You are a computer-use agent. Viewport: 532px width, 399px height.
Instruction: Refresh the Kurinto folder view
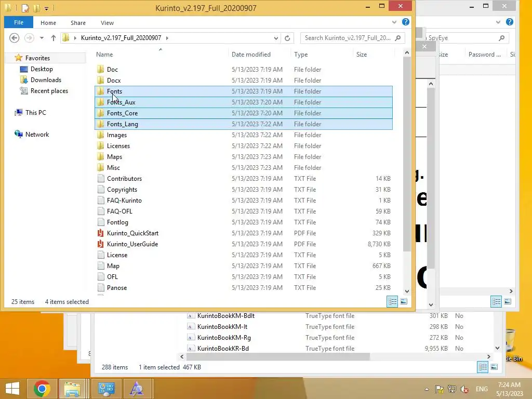point(287,38)
